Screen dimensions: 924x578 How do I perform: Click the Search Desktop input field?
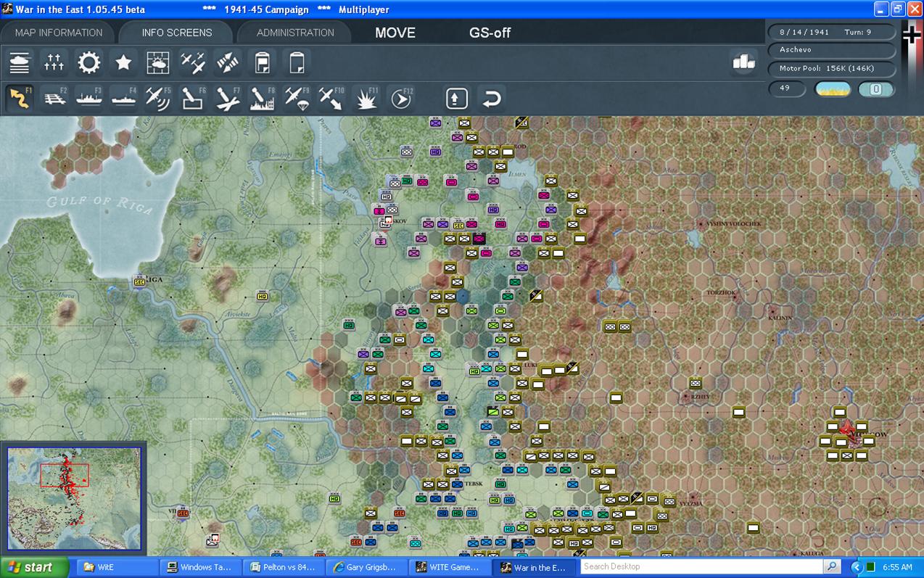(x=701, y=567)
